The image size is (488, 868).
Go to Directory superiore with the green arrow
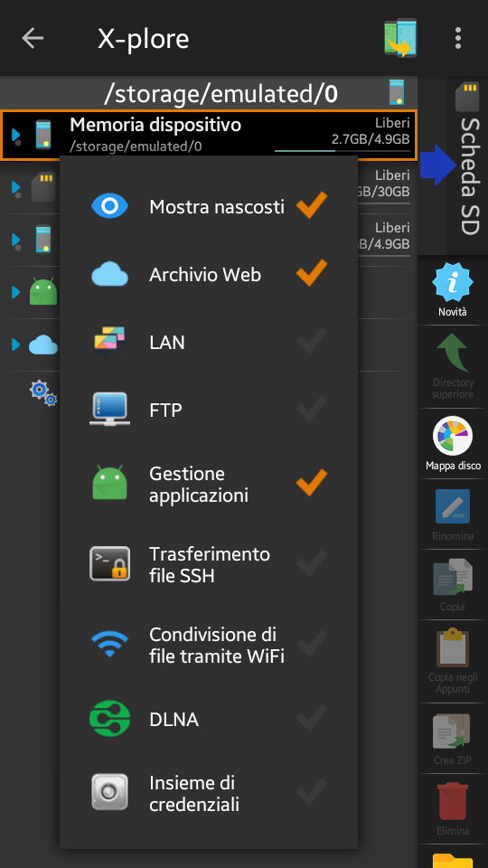point(453,353)
